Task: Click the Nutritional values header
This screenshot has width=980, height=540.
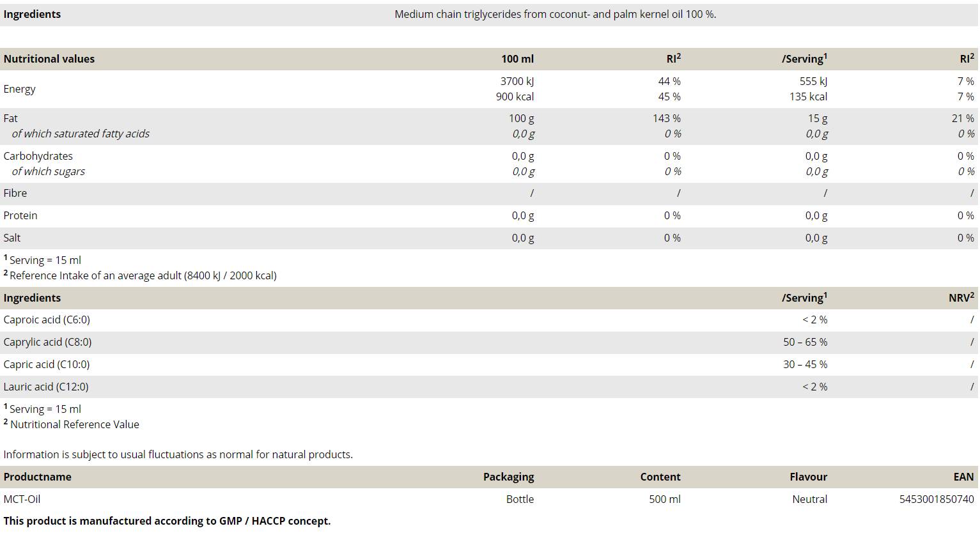Action: point(49,59)
